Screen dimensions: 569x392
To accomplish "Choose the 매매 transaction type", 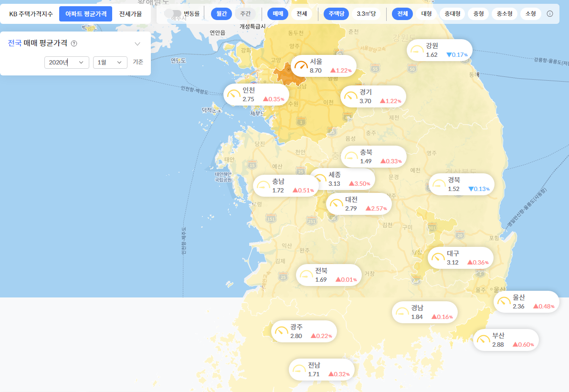I will coord(278,14).
